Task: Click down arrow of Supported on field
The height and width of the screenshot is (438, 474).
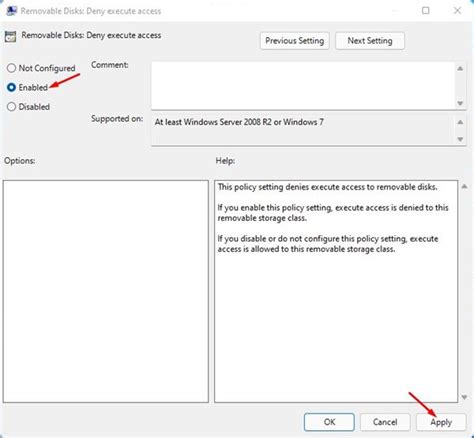Action: coord(460,139)
